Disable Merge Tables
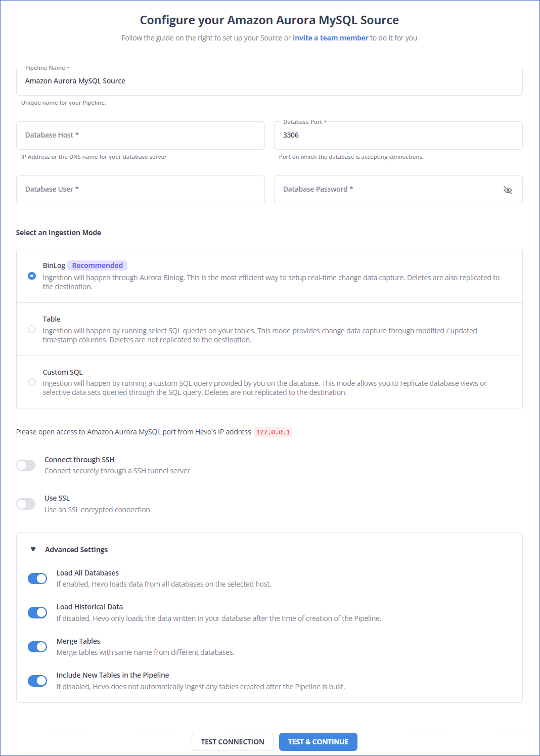The width and height of the screenshot is (540, 756). click(37, 646)
